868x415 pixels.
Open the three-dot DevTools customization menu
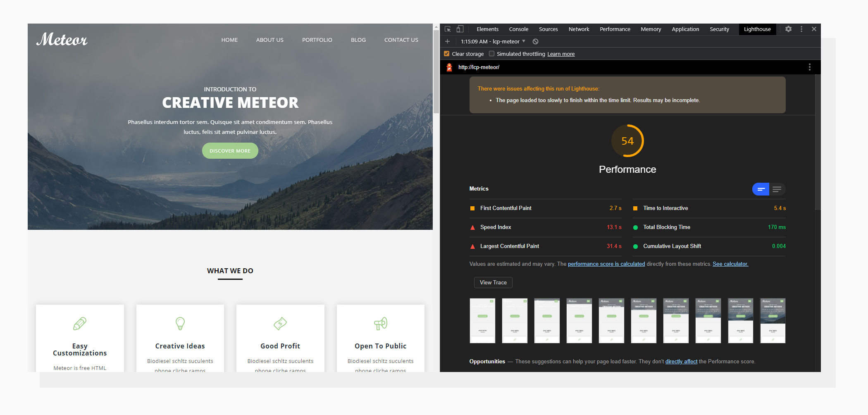tap(801, 29)
